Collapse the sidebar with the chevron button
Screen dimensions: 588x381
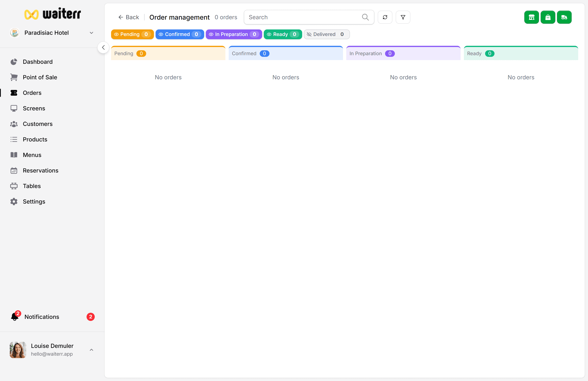pos(103,47)
